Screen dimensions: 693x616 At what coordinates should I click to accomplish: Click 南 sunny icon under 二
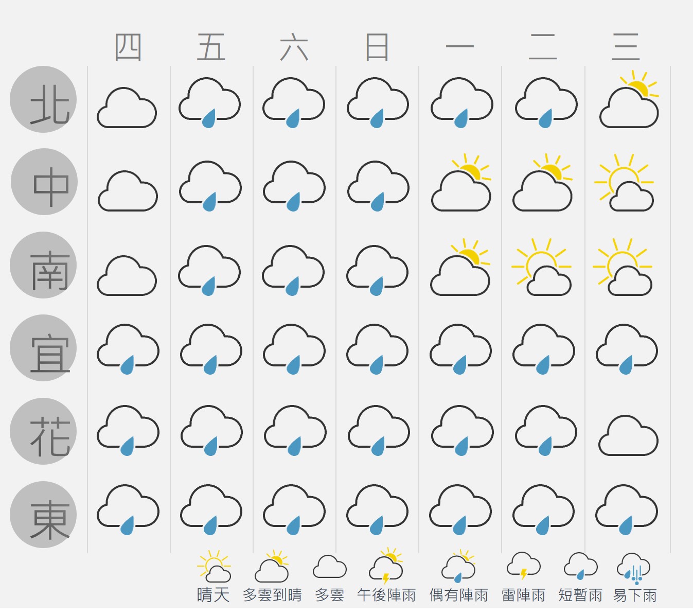pos(541,267)
